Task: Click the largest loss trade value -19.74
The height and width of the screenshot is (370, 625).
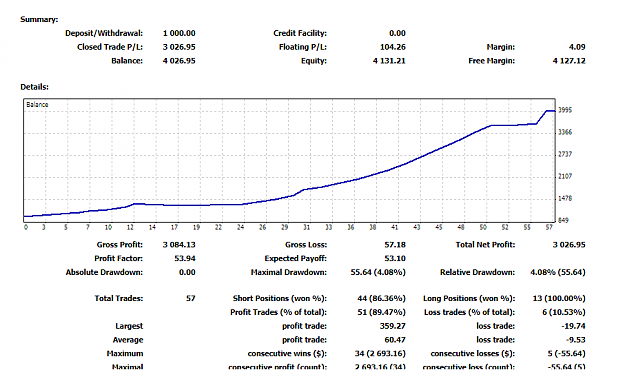Action: click(573, 326)
